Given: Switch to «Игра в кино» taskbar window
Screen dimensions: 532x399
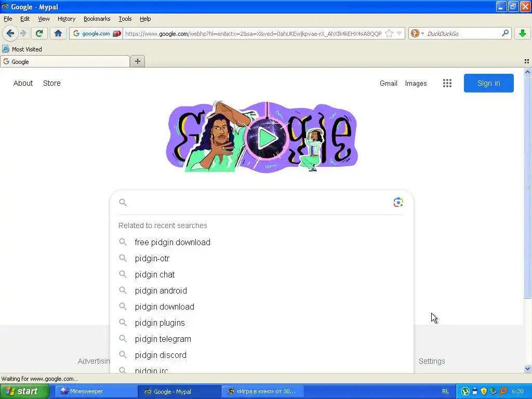Looking at the screenshot, I should click(x=262, y=391).
